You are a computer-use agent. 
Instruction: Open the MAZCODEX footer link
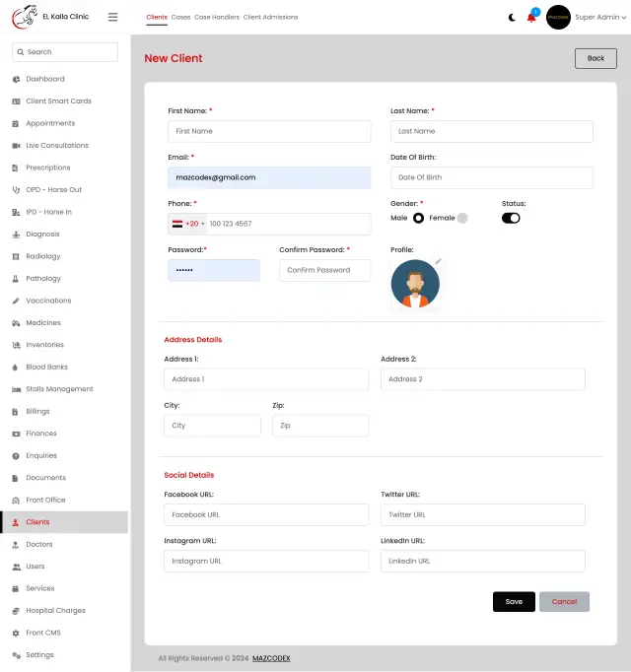271,658
